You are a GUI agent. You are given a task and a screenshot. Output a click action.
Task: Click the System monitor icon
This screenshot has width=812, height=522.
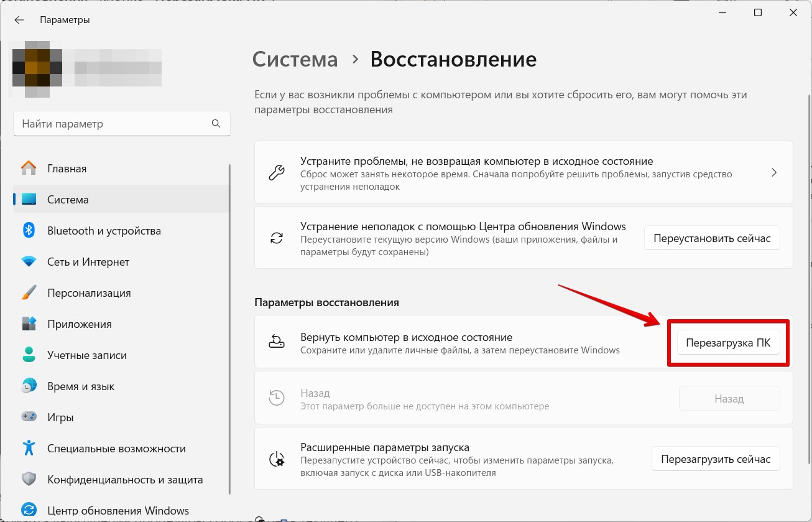click(29, 199)
